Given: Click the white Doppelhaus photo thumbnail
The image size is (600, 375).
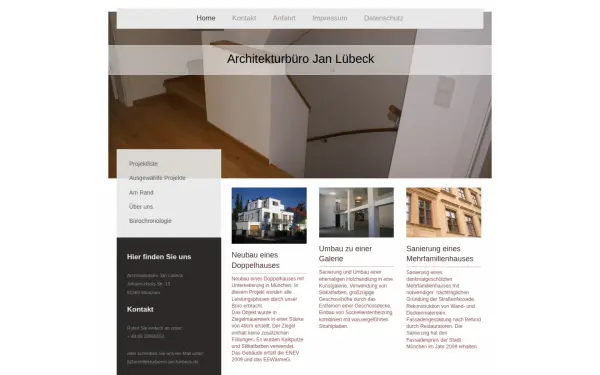Looking at the screenshot, I should [269, 215].
